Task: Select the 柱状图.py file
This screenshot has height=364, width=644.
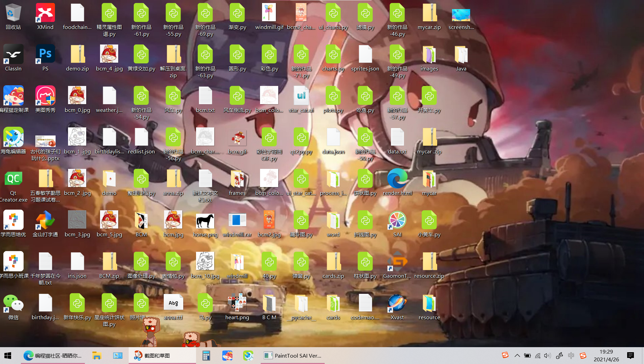Action: pos(365,265)
